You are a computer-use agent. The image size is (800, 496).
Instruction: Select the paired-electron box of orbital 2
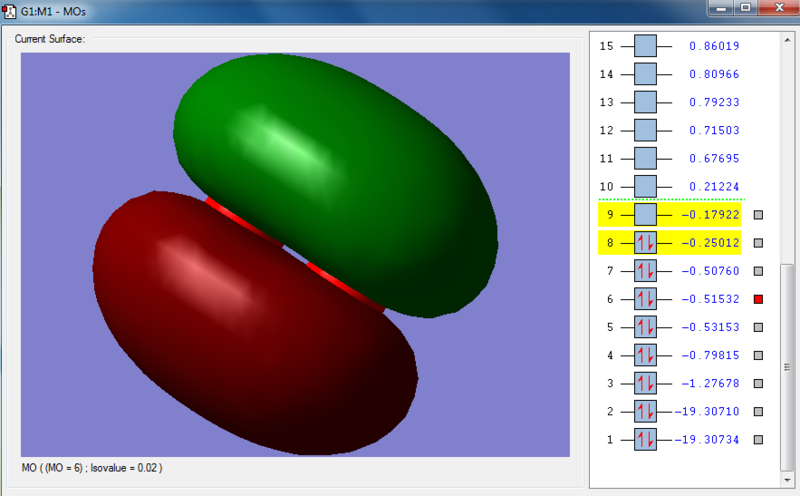[x=645, y=411]
